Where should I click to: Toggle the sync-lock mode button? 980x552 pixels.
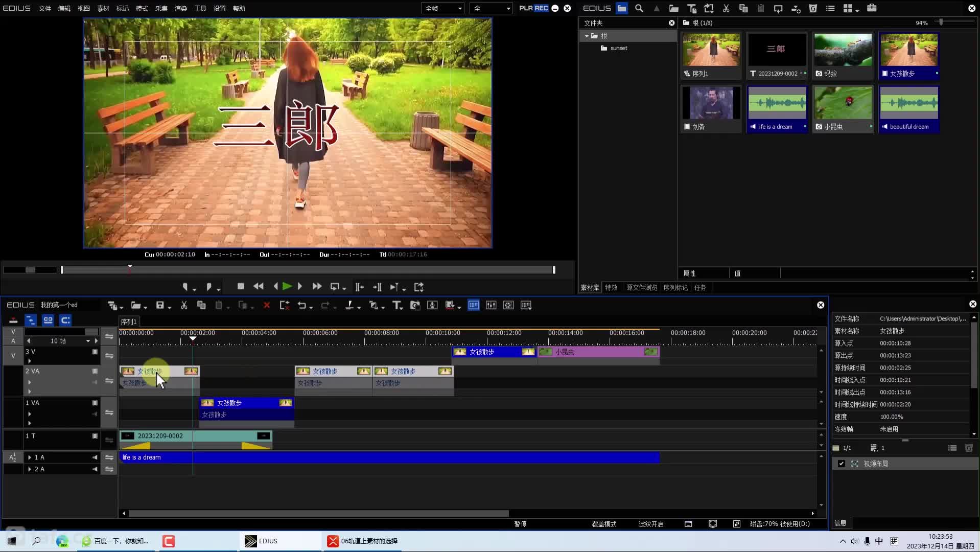coord(31,320)
